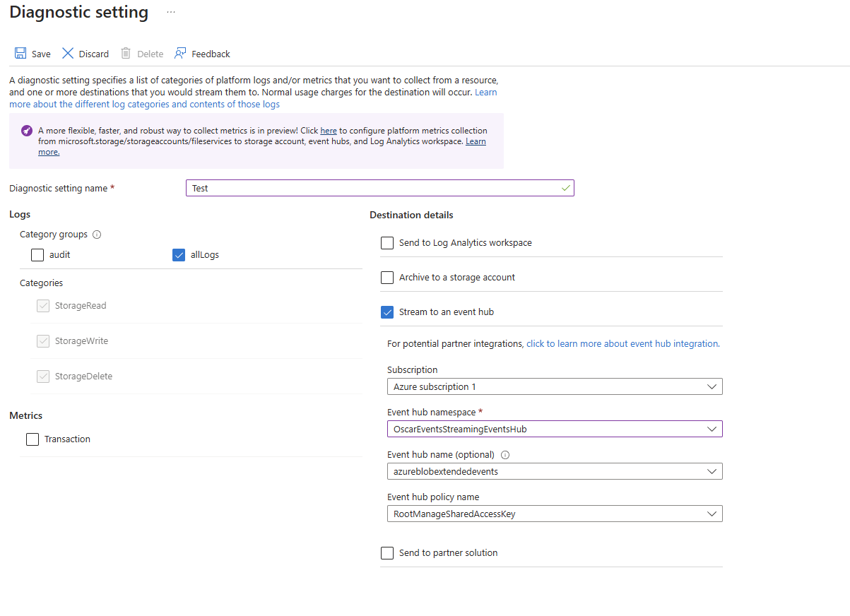Check the audit category group
Image resolution: width=850 pixels, height=616 pixels.
click(37, 255)
